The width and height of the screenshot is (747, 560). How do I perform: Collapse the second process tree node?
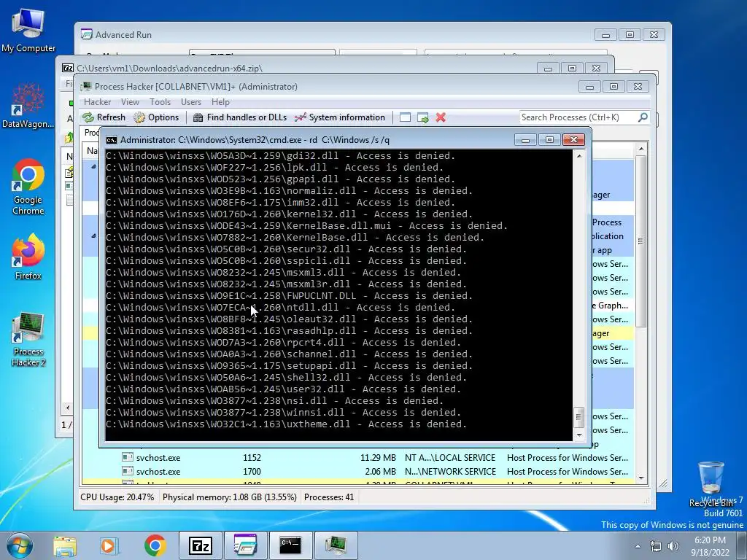click(93, 236)
